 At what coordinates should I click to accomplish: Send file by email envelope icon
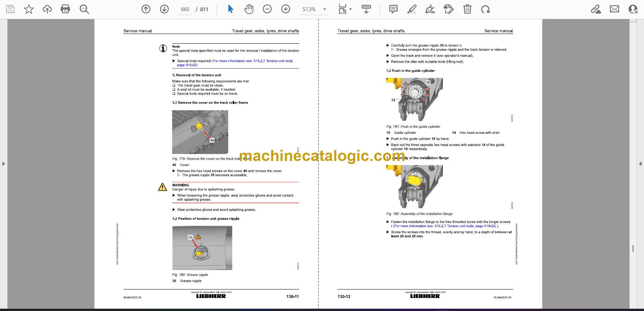(x=614, y=9)
